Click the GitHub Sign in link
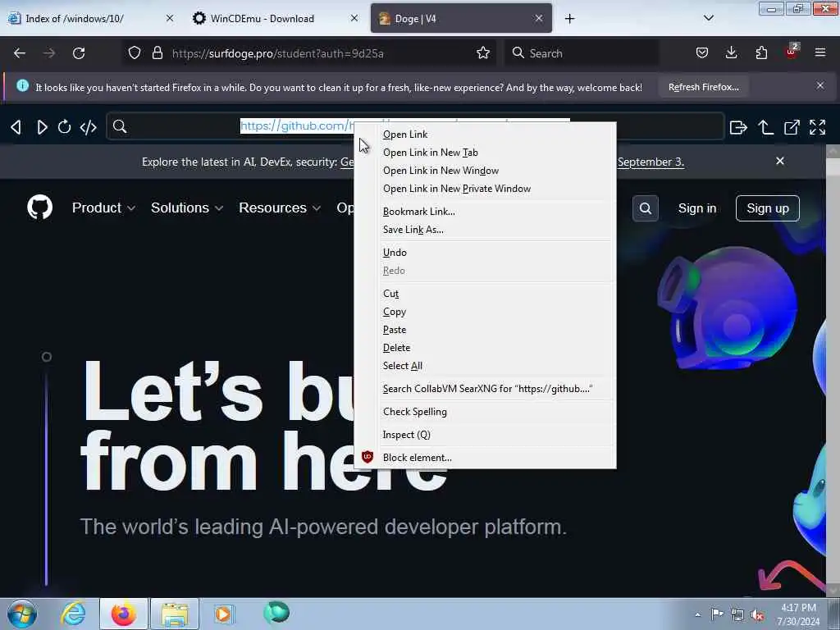 (697, 208)
